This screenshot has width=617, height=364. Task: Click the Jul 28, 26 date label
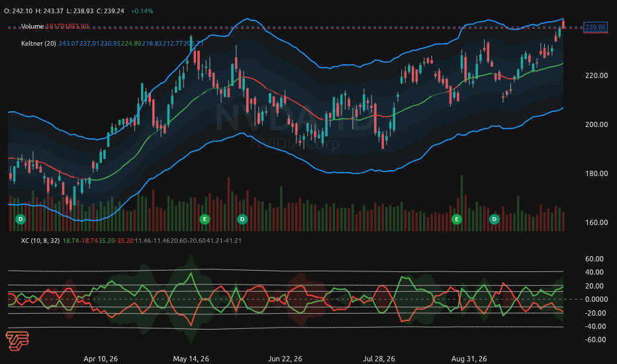[379, 359]
